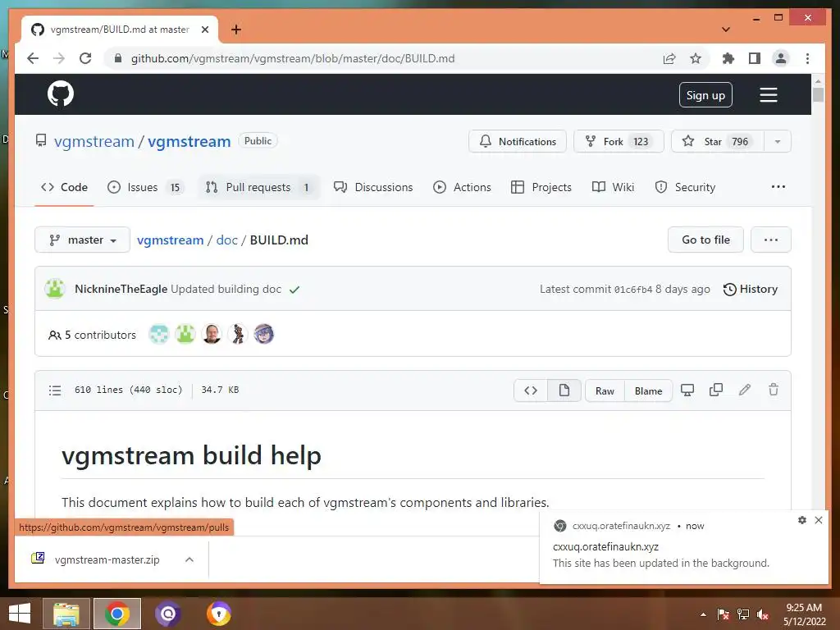Open the third contributor's photo avatar
This screenshot has height=630, width=840.
point(212,334)
